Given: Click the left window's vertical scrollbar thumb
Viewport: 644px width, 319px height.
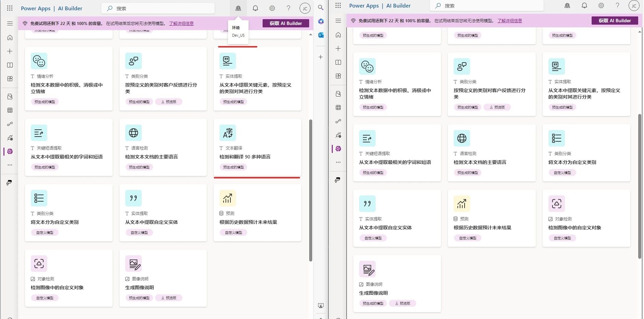Looking at the screenshot, I should (311, 190).
